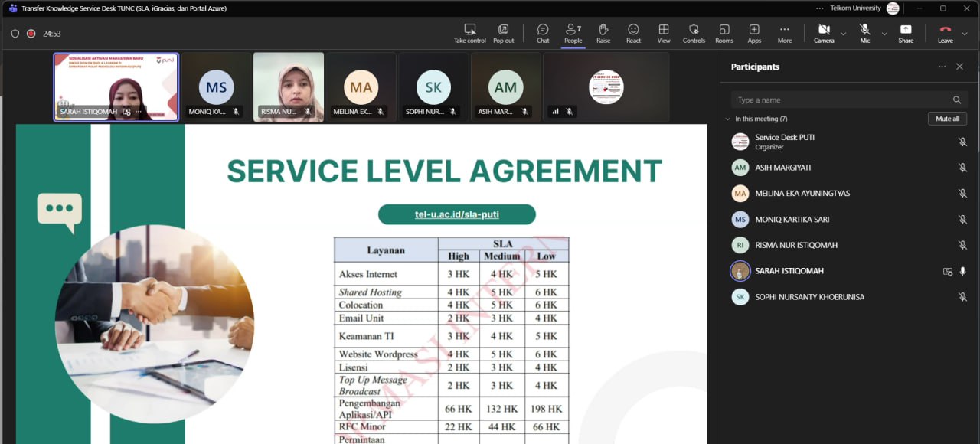Open Participants panel more options
The height and width of the screenshot is (444, 980).
(x=942, y=67)
